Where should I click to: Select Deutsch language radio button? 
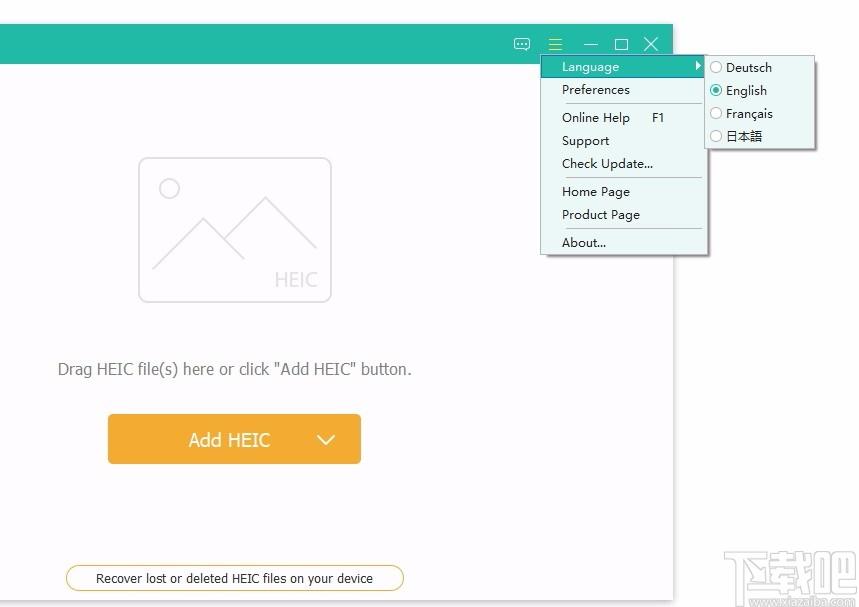(715, 67)
